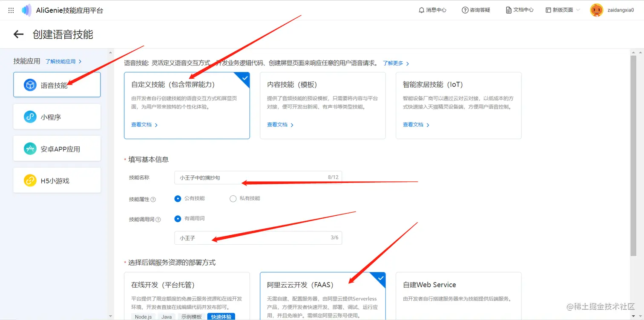Click the 了解更多 link

point(393,63)
